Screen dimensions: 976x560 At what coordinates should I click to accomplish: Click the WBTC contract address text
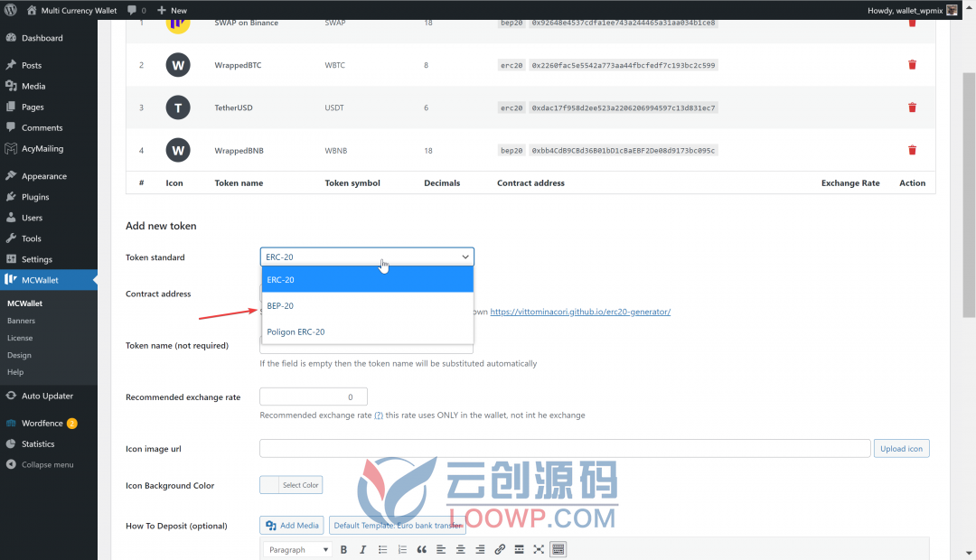pos(623,65)
